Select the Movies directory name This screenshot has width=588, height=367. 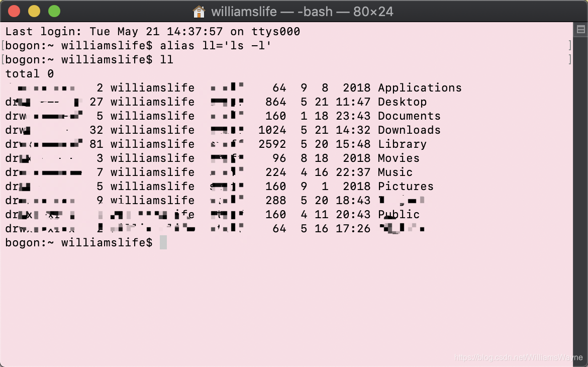399,158
